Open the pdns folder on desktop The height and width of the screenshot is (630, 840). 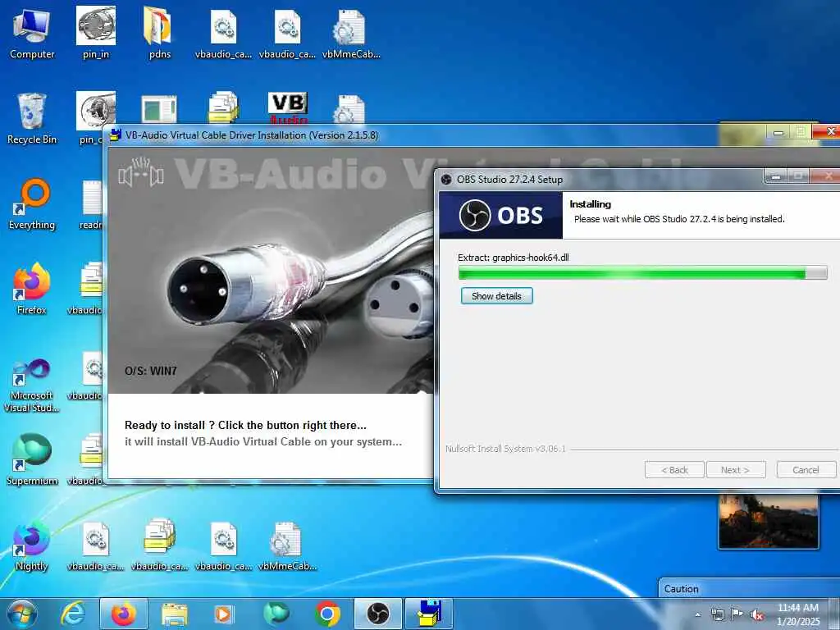[159, 33]
